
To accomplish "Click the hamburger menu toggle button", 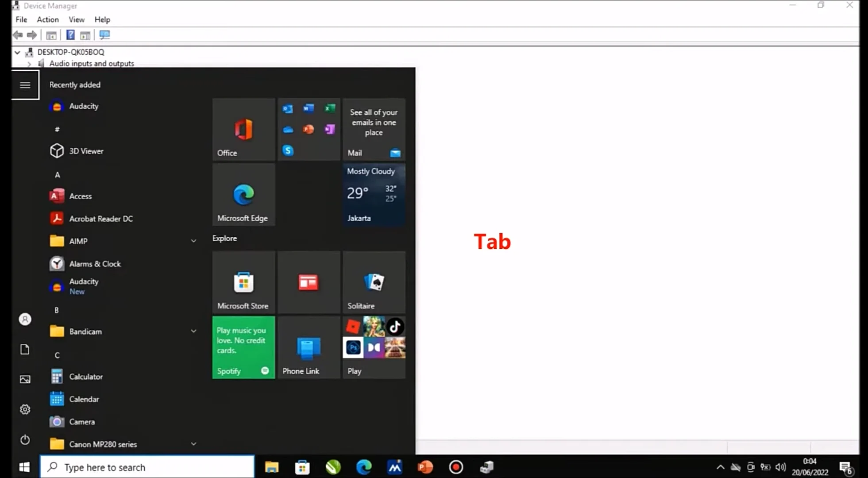I will 25,85.
